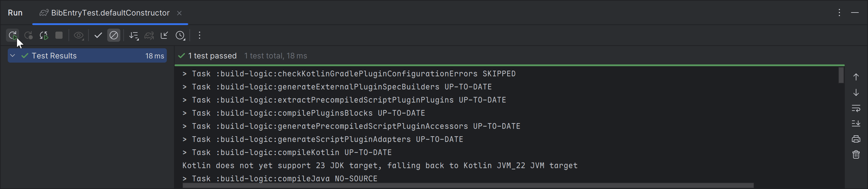
Task: Click the Rerun Failed Tests icon
Action: (29, 35)
